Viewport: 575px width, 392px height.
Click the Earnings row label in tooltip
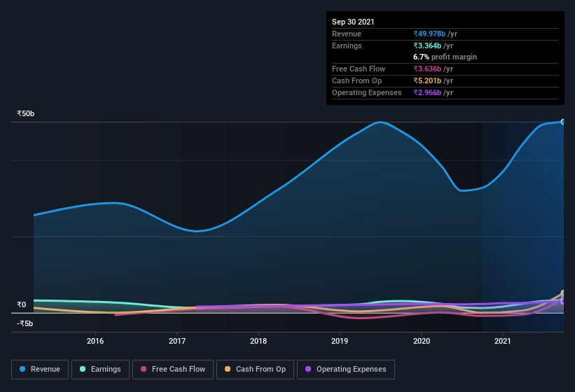[x=347, y=45]
